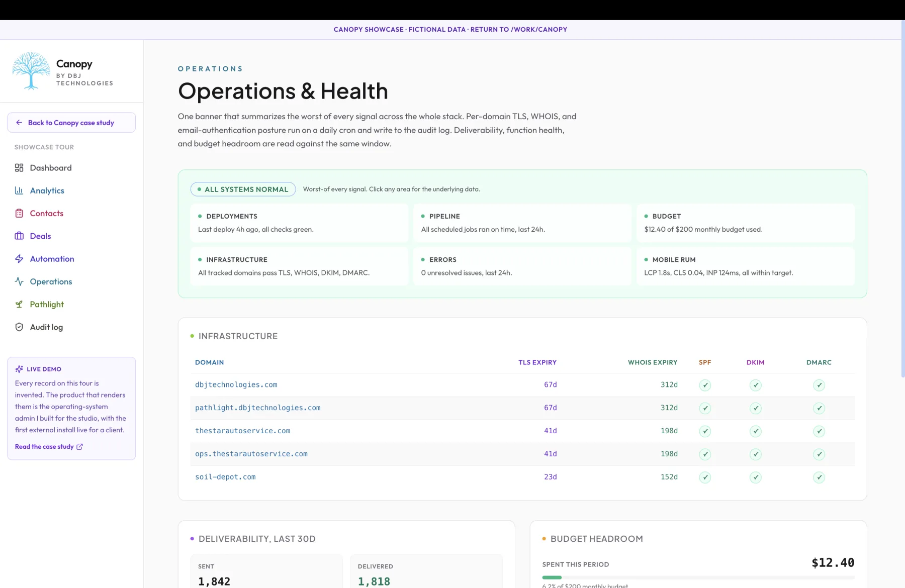Click the Dashboard grid icon
The image size is (905, 588).
point(19,168)
